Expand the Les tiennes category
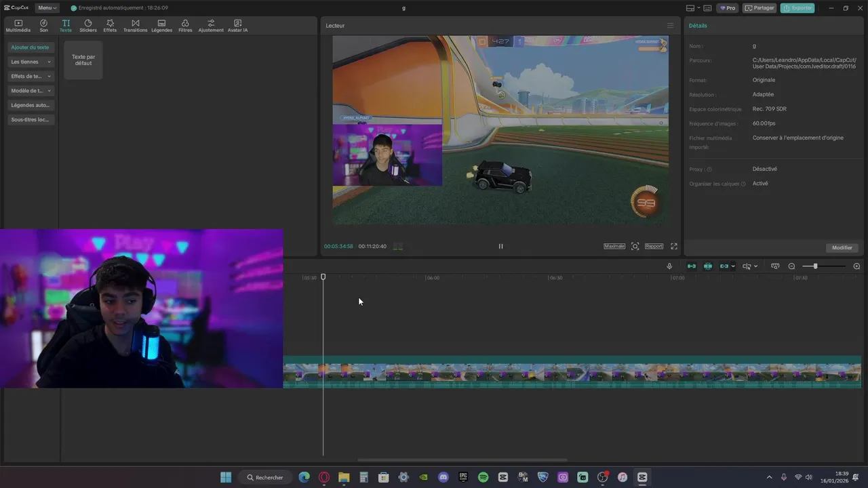Screen dimensions: 868x488 pos(31,62)
